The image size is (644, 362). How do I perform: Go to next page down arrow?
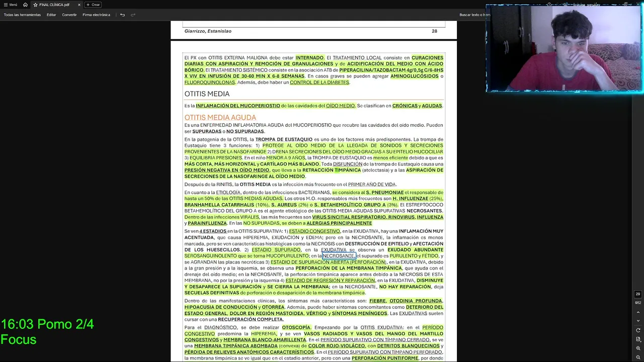pyautogui.click(x=638, y=321)
